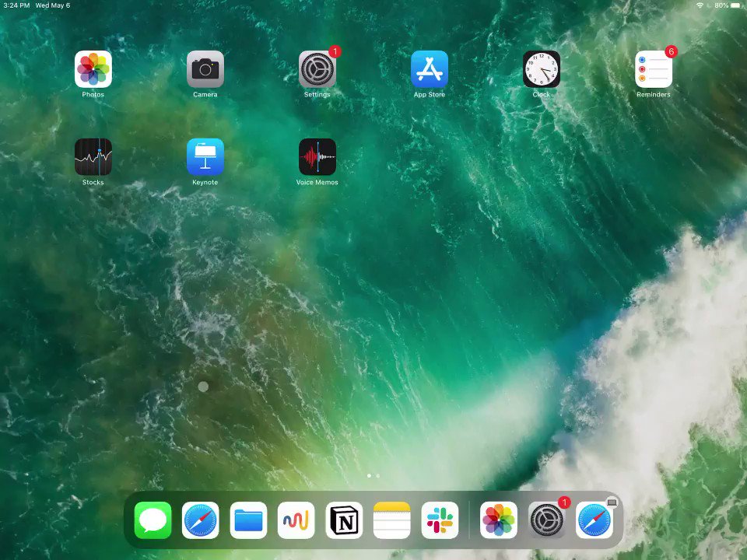Open Safari, second icon in the dock
Screen dimensions: 747x560
tap(201, 520)
